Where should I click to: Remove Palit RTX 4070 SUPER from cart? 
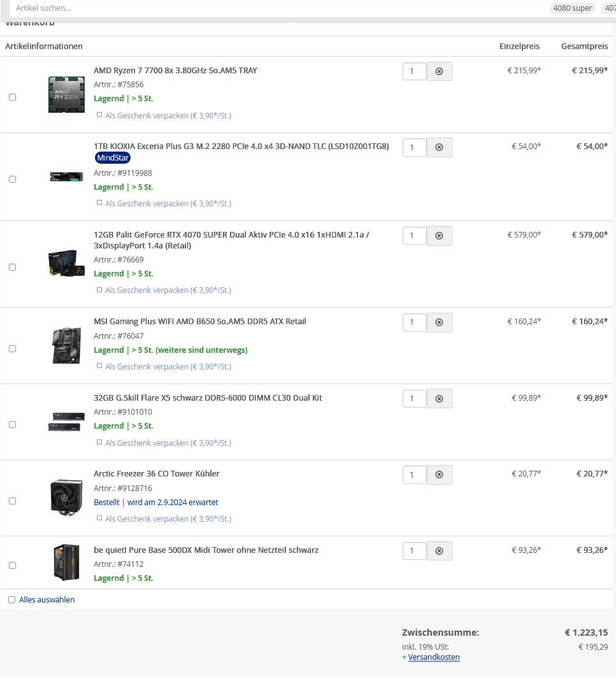440,236
